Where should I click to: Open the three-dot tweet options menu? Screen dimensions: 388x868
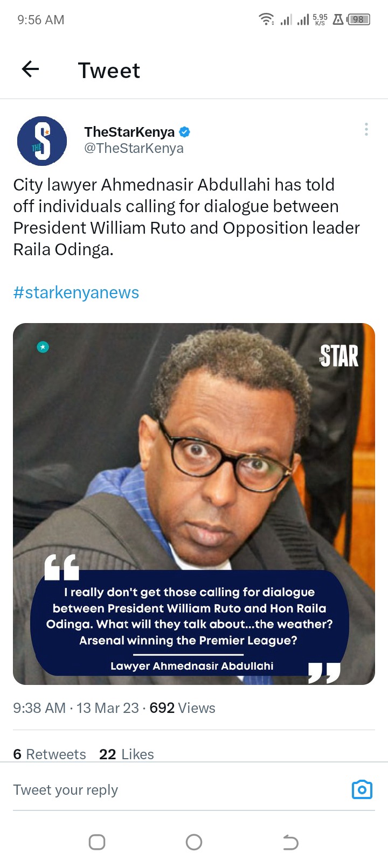[x=366, y=129]
